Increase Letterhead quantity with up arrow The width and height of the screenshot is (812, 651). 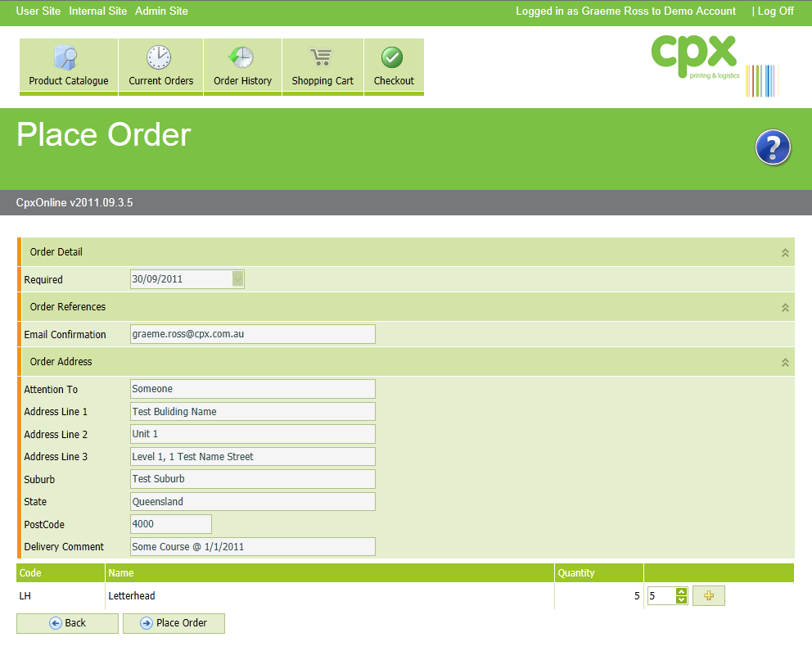tap(681, 592)
